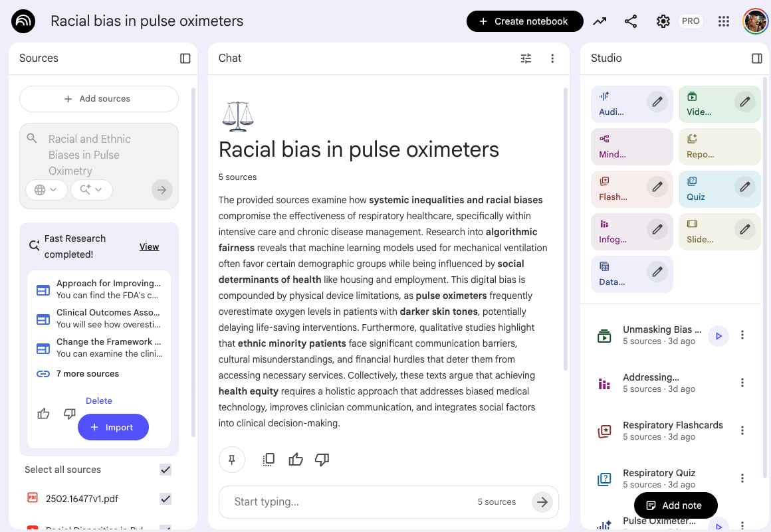Open the analytics trending icon
771x532 pixels.
click(600, 21)
